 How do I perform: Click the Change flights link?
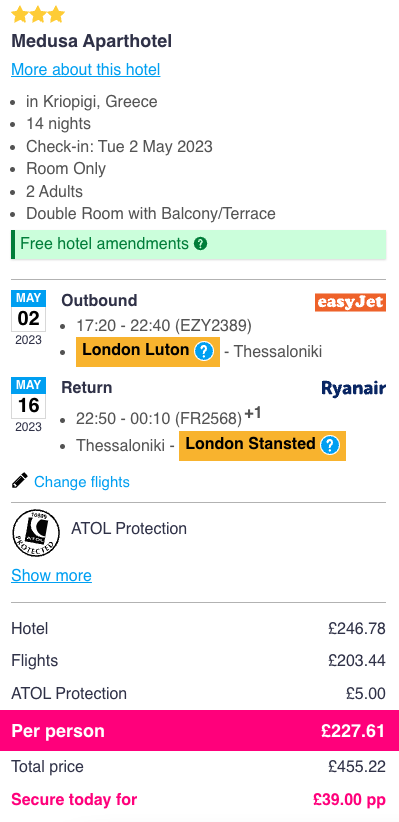click(82, 482)
